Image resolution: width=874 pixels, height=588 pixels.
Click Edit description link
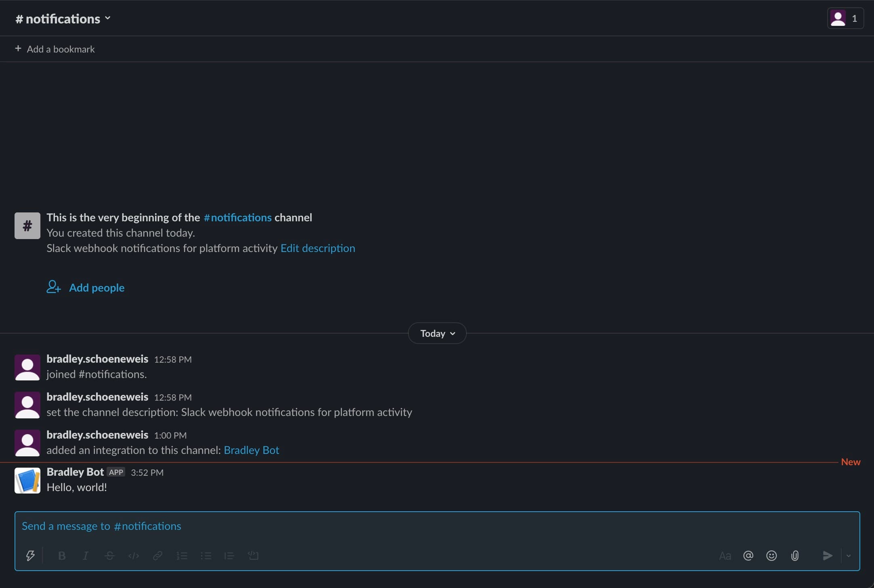pos(318,248)
